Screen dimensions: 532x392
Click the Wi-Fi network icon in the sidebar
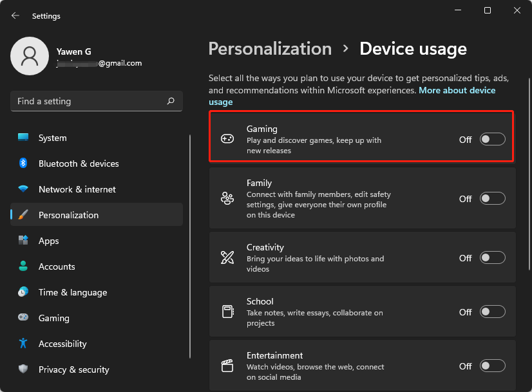pos(23,189)
